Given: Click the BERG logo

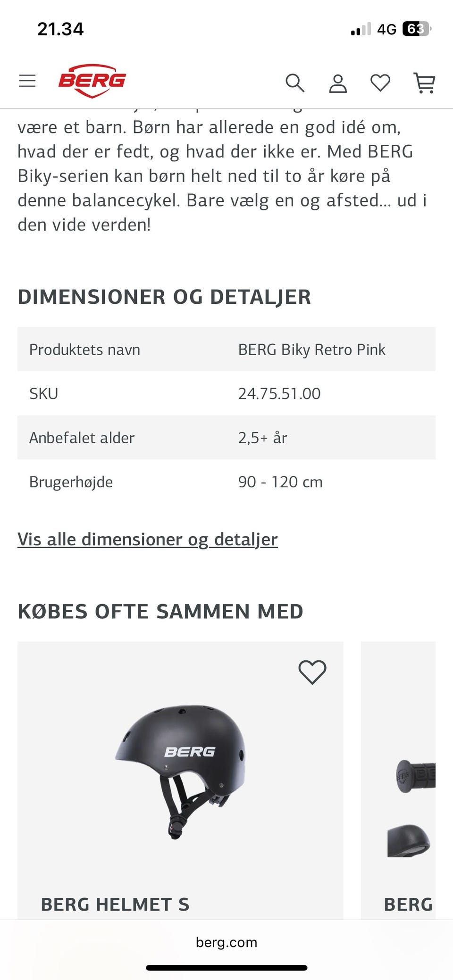Looking at the screenshot, I should [92, 81].
